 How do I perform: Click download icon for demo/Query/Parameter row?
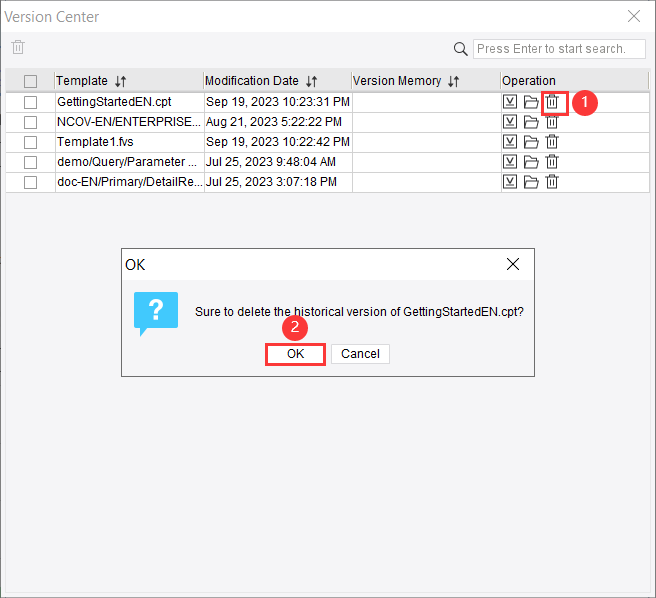click(510, 162)
